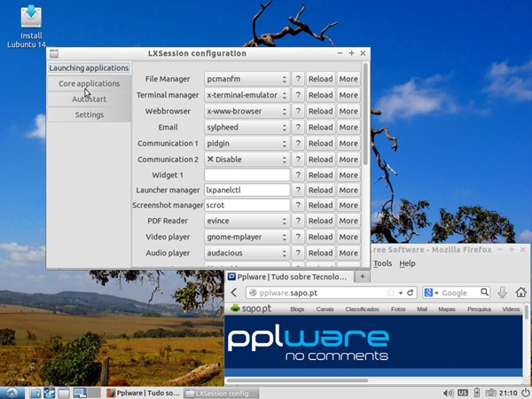Activate LXSession config taskbar button
Screen dimensions: 532x399
coord(222,393)
